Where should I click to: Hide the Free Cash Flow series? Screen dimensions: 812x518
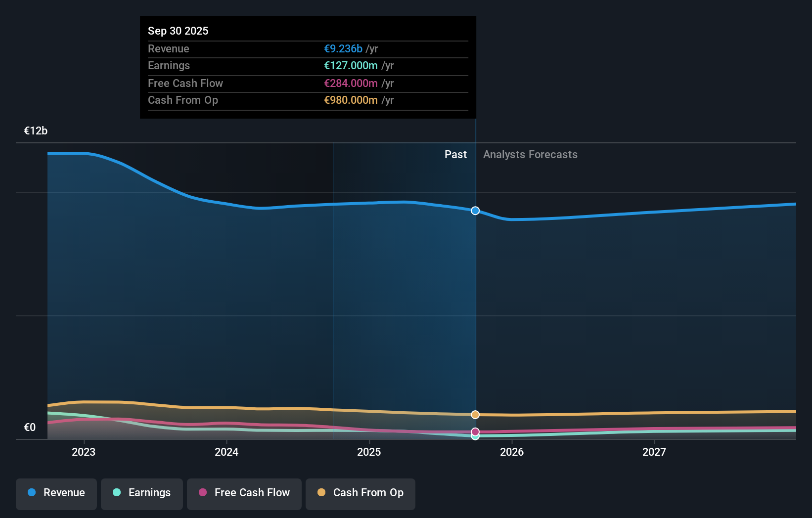tap(244, 493)
